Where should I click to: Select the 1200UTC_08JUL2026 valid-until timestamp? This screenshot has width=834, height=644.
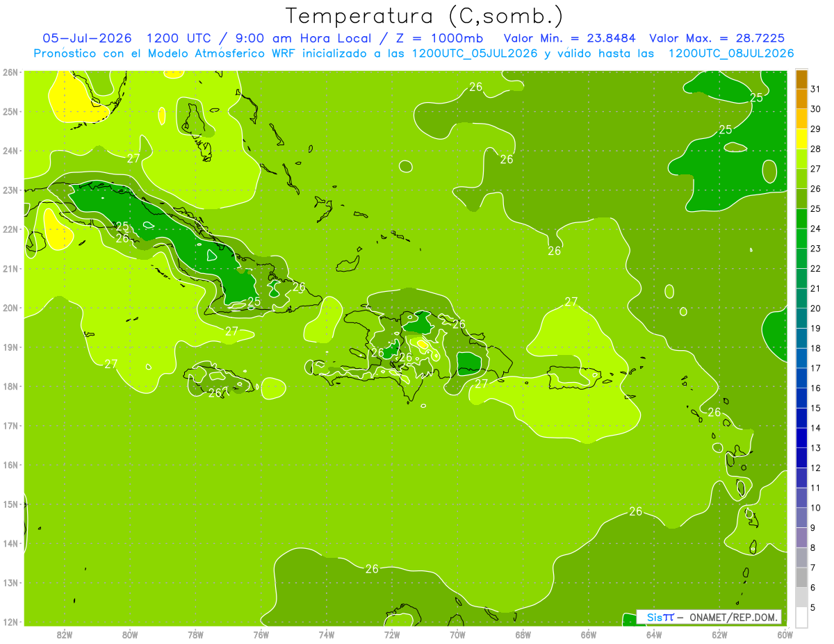coord(731,53)
